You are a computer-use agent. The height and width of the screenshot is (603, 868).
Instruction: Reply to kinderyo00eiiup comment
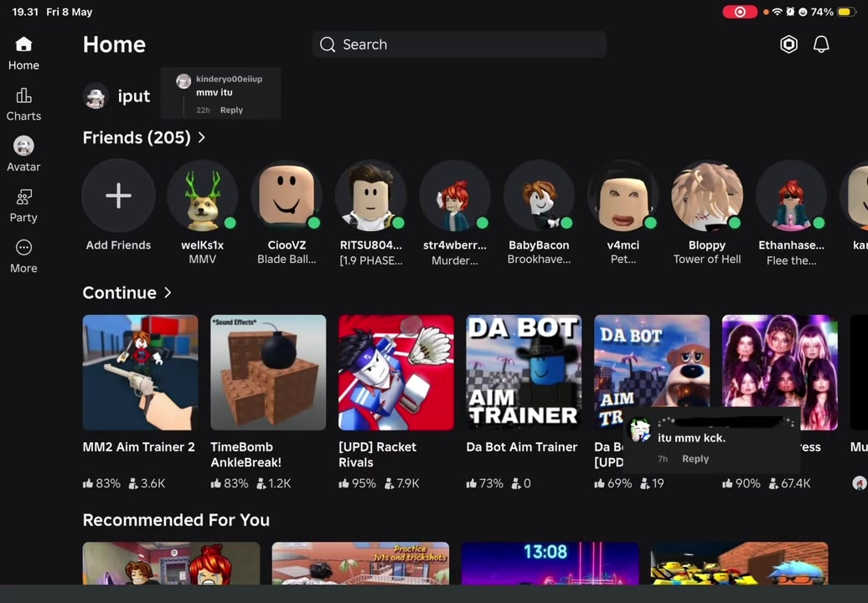[x=231, y=110]
